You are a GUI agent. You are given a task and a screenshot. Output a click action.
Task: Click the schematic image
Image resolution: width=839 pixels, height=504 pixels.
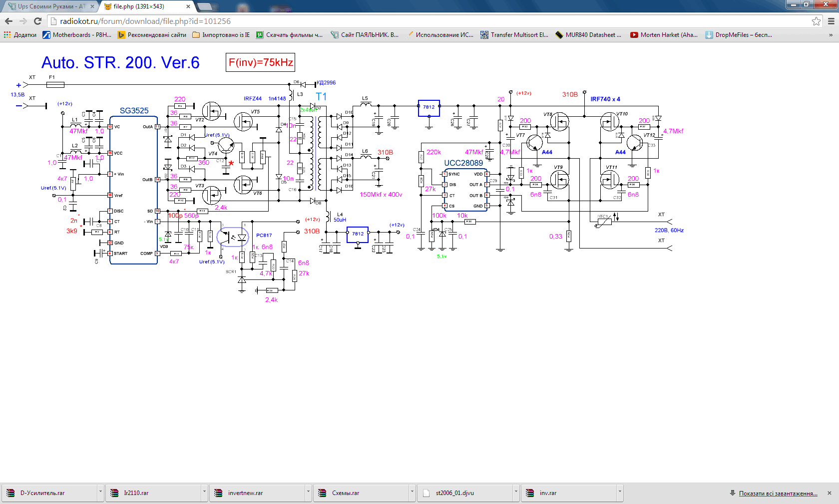[x=347, y=178]
